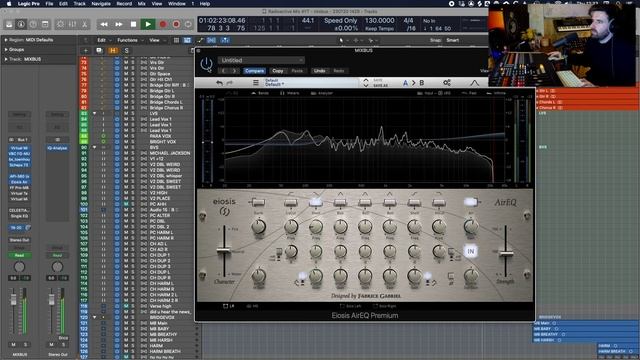Click the Compare button in plugin header
Image resolution: width=640 pixels, height=360 pixels.
pyautogui.click(x=254, y=71)
